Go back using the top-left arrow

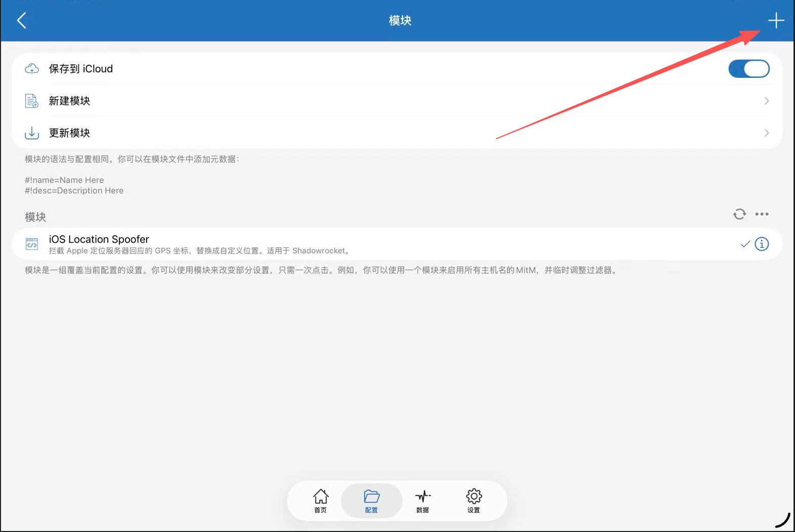click(x=21, y=21)
